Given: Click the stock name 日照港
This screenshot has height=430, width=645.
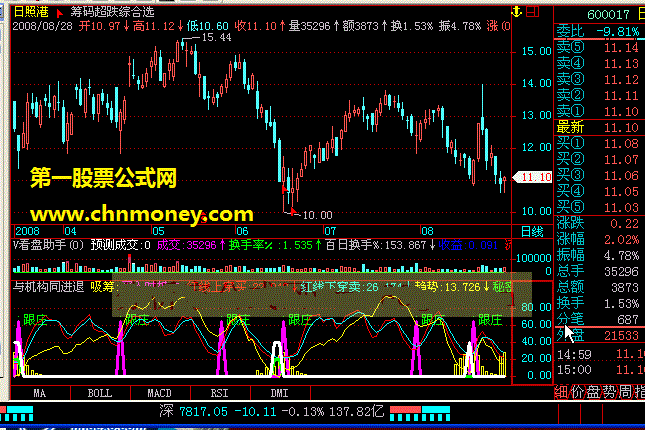Looking at the screenshot, I should 31,12.
